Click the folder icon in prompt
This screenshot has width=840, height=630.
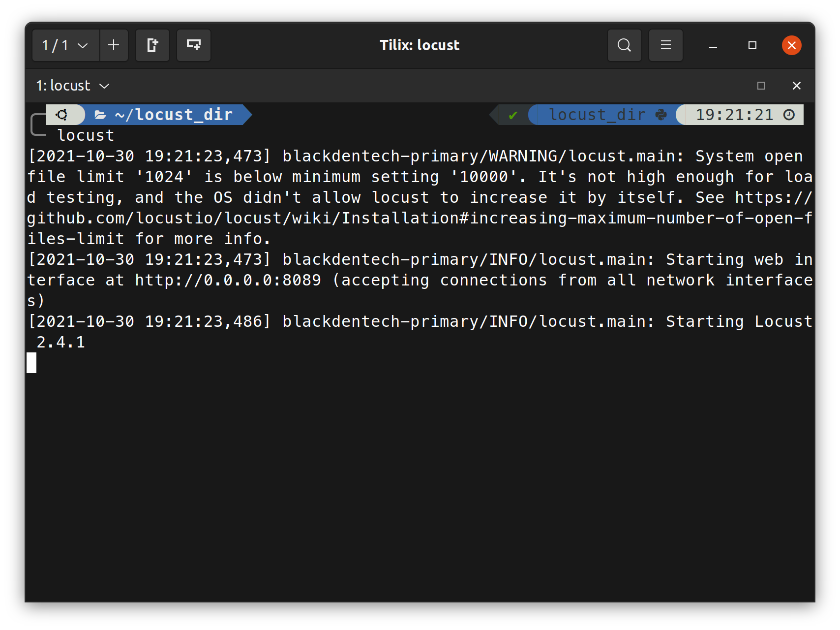(x=100, y=115)
